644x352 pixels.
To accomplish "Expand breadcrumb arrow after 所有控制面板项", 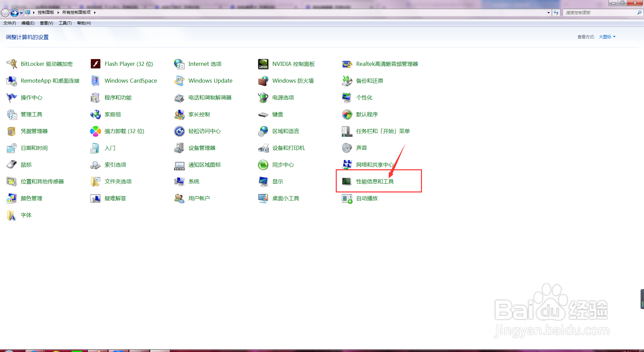I will coord(95,12).
